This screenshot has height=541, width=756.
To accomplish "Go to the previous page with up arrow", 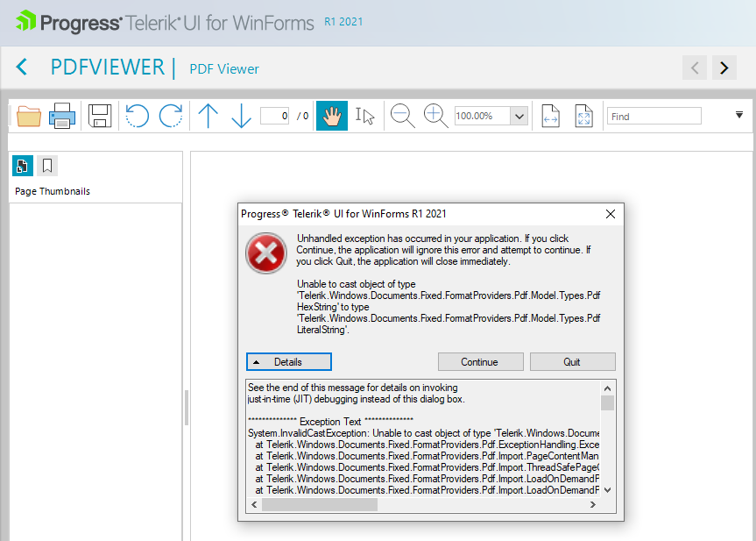I will pyautogui.click(x=208, y=116).
